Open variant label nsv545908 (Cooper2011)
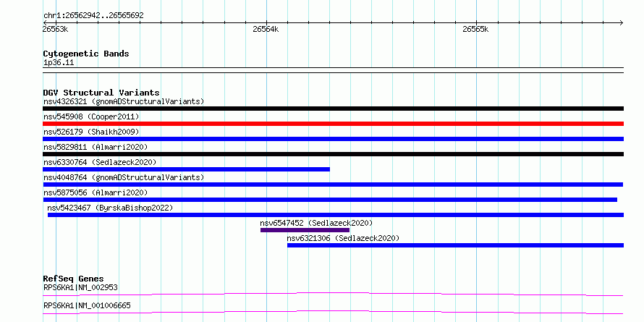 tap(91, 116)
